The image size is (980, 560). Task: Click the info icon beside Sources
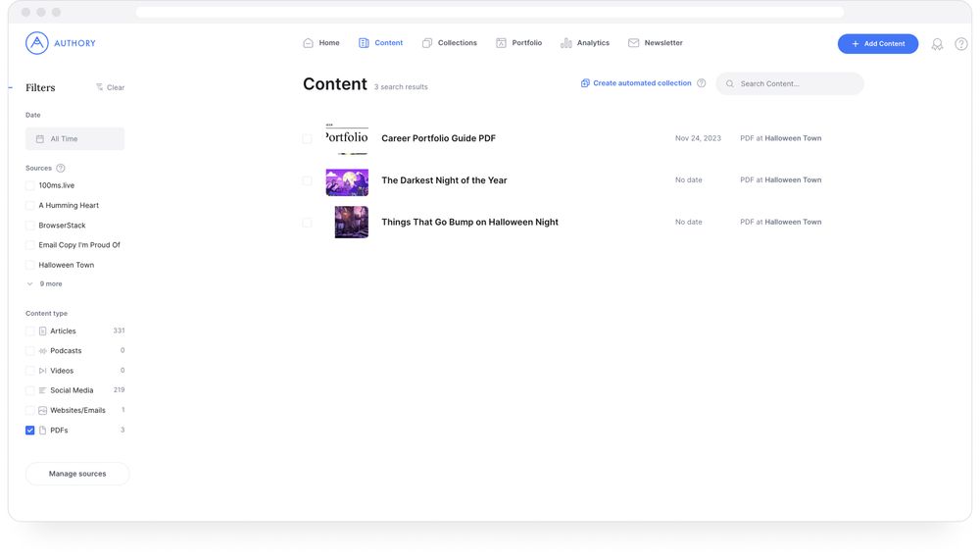point(61,169)
